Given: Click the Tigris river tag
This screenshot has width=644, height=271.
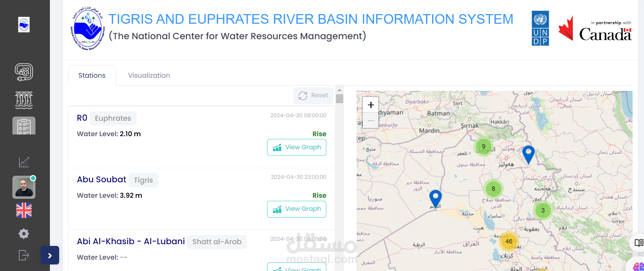Looking at the screenshot, I should tap(143, 180).
